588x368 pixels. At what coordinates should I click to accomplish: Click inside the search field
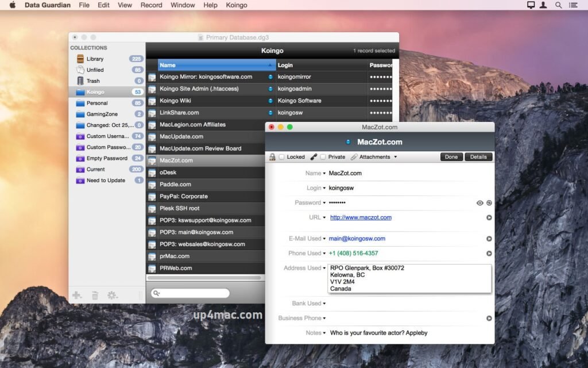coord(189,293)
